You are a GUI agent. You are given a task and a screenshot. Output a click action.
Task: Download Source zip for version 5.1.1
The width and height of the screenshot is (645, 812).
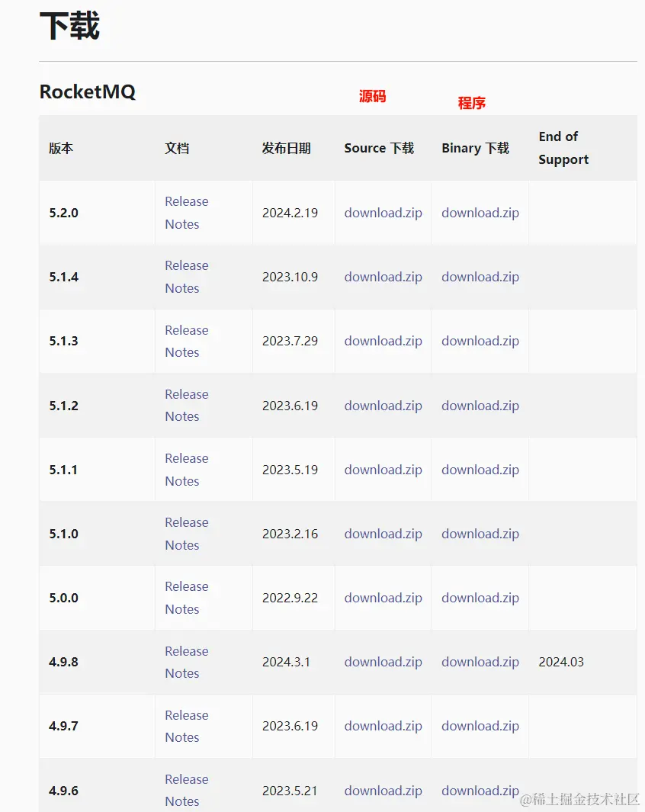pos(383,470)
